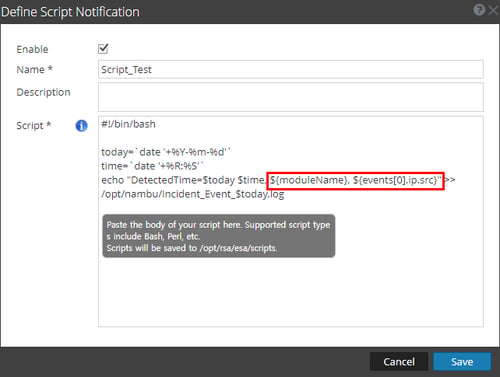This screenshot has width=500, height=377.
Task: Click the today= date line in script
Action: coord(166,152)
